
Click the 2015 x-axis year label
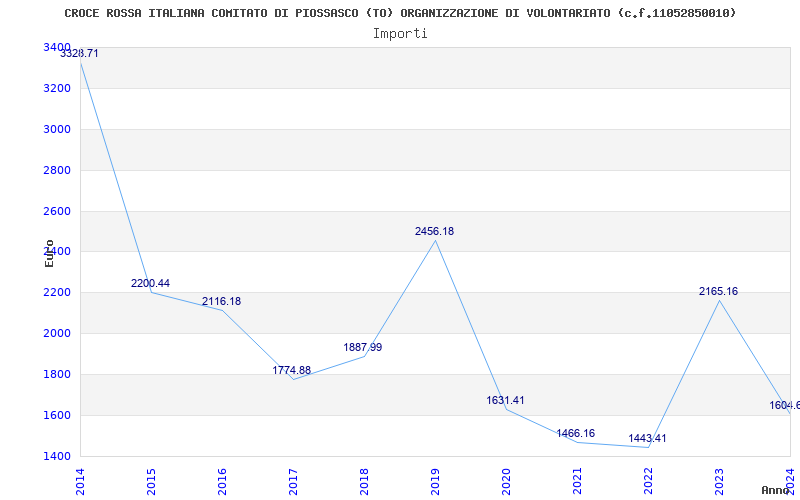151,482
